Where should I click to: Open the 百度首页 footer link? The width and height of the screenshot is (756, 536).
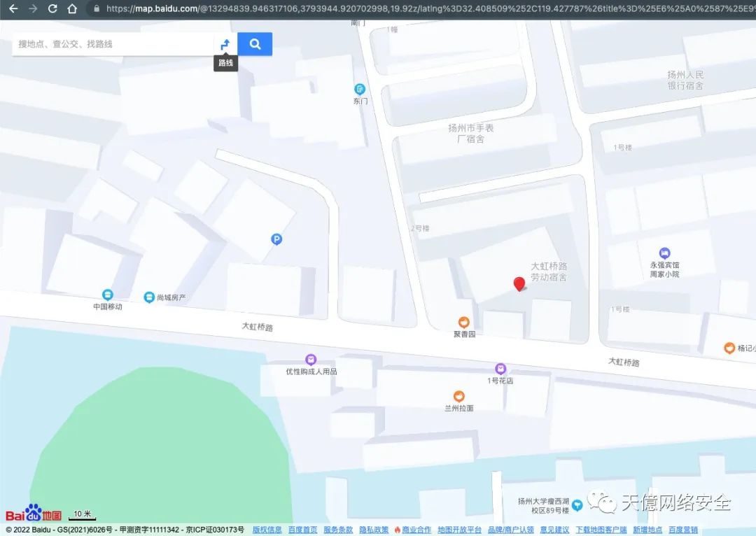[303, 530]
